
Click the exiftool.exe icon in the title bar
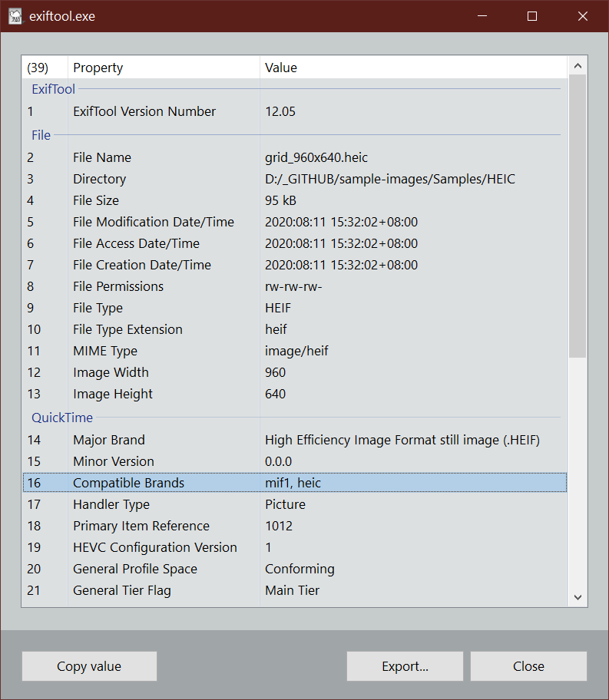[x=15, y=15]
